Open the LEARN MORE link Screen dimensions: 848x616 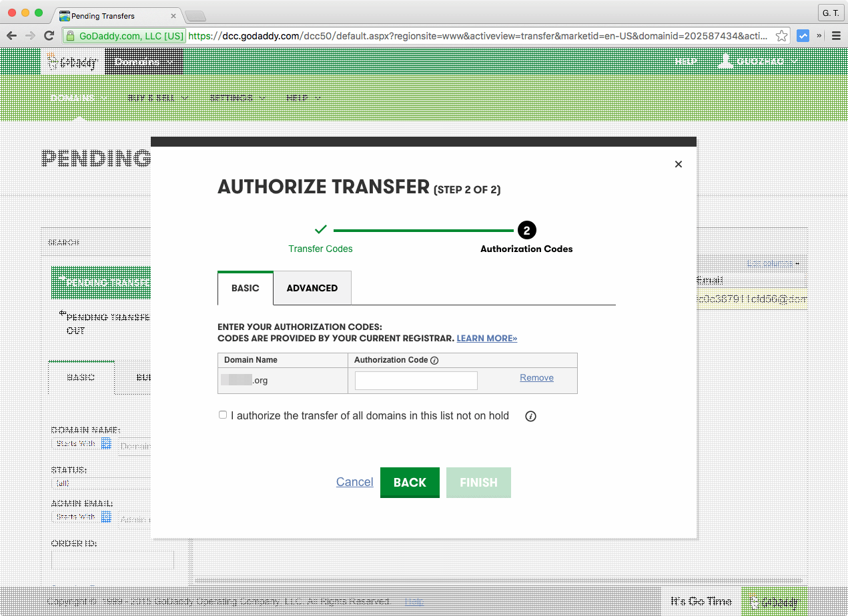click(x=486, y=338)
